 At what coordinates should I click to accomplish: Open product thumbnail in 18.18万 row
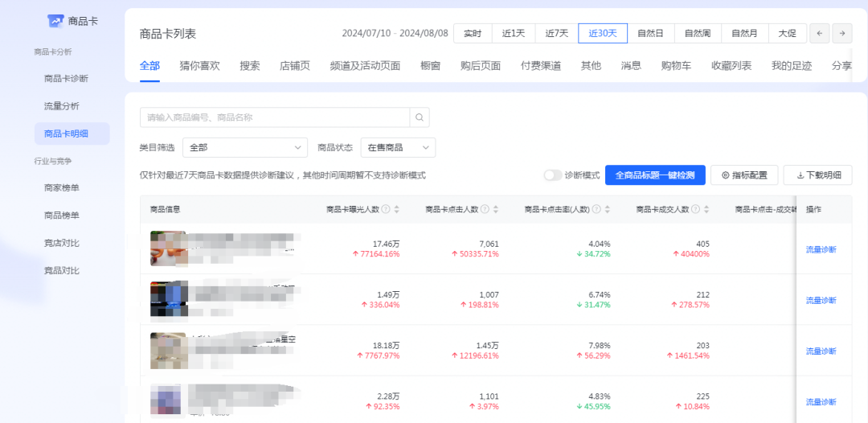168,351
